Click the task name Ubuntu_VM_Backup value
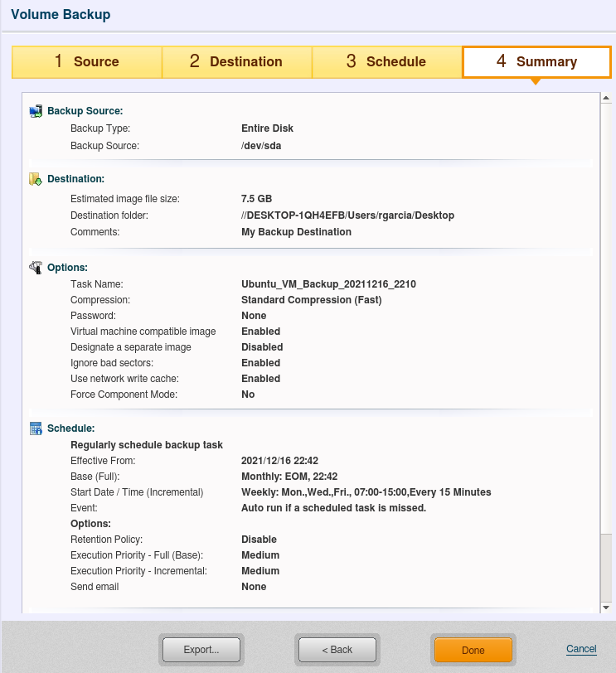Screen dimensions: 616x673 pos(328,284)
